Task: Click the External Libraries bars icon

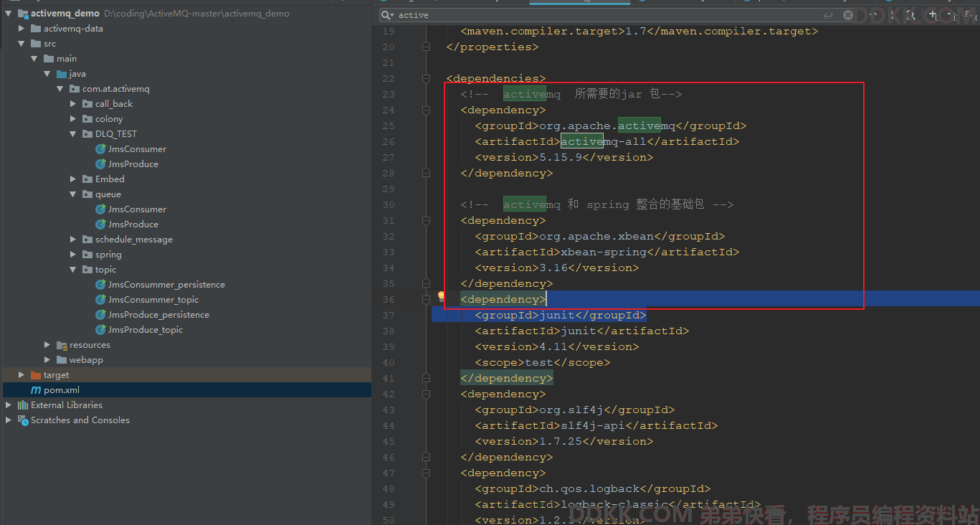Action: [23, 405]
